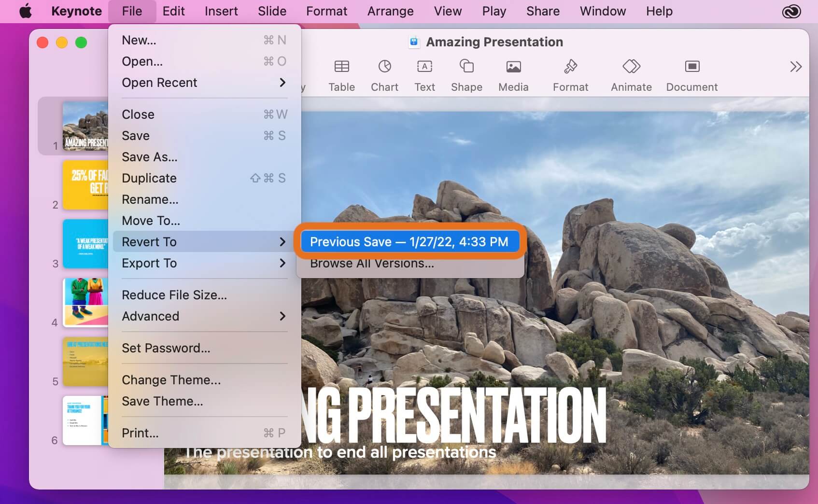Screen dimensions: 818x504
Task: Open the Edit menu
Action: [173, 11]
